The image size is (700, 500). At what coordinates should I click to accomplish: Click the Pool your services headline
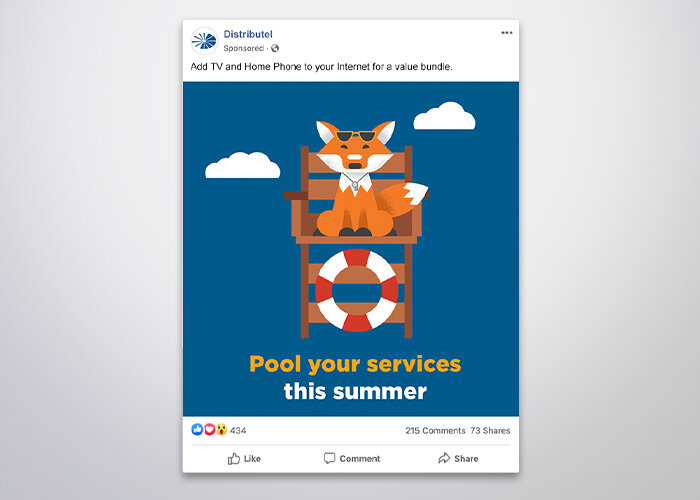355,363
